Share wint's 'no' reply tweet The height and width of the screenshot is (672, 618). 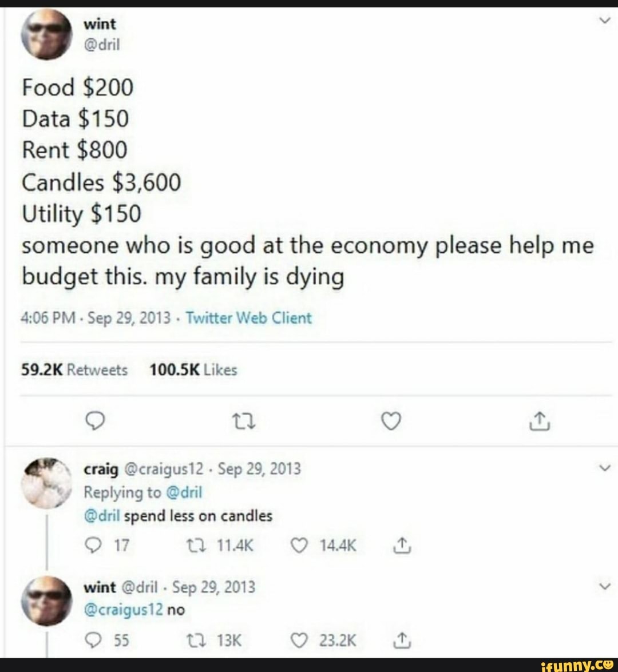402,641
